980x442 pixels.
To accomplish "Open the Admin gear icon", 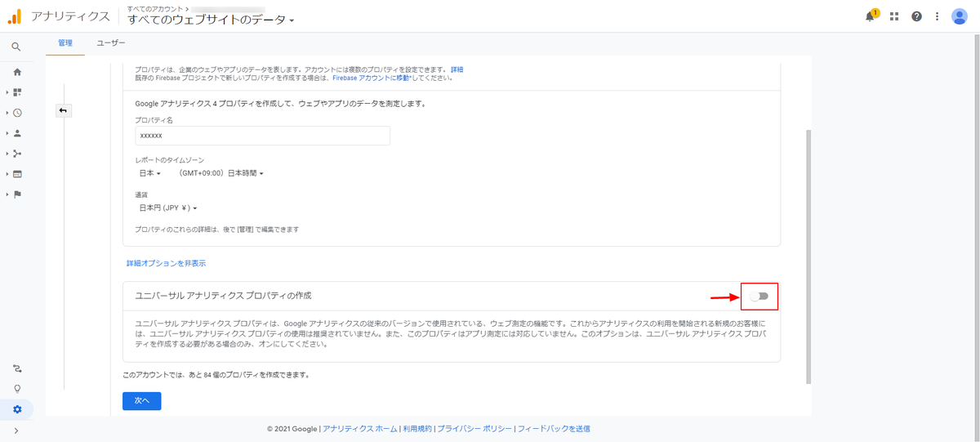I will 17,409.
